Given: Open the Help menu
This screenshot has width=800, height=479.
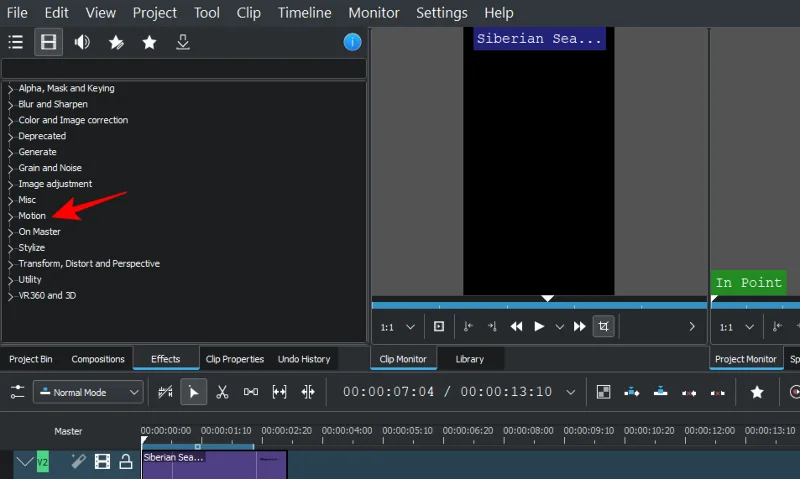Looking at the screenshot, I should coord(498,13).
